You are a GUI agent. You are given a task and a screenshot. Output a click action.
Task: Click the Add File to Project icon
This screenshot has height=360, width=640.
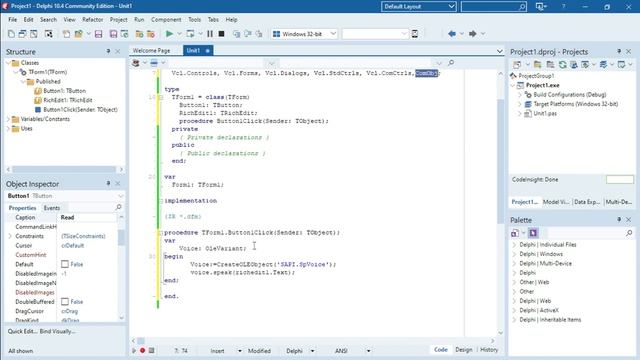pos(140,34)
